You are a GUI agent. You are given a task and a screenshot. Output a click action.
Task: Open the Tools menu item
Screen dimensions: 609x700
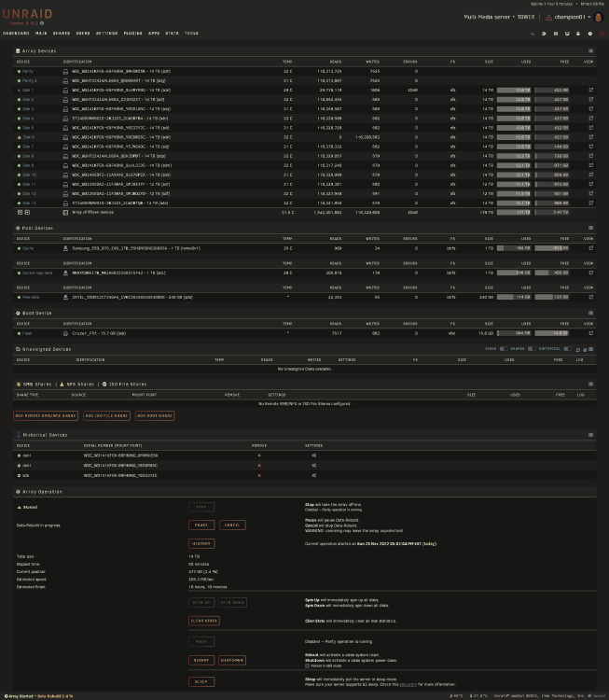pos(192,33)
